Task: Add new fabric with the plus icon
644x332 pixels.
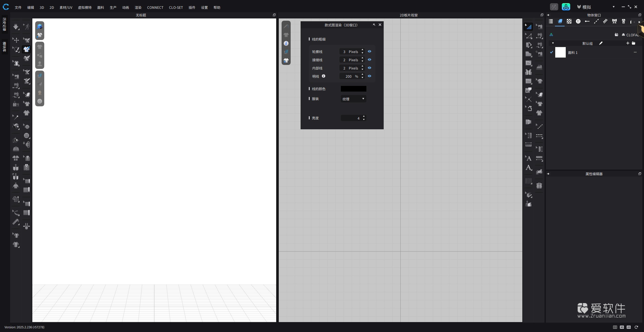Action: coord(628,43)
